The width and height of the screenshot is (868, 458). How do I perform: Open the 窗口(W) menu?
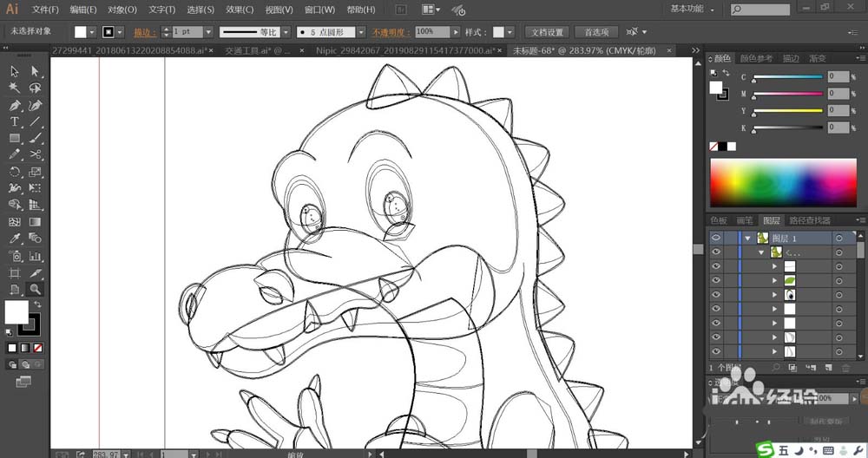tap(319, 10)
